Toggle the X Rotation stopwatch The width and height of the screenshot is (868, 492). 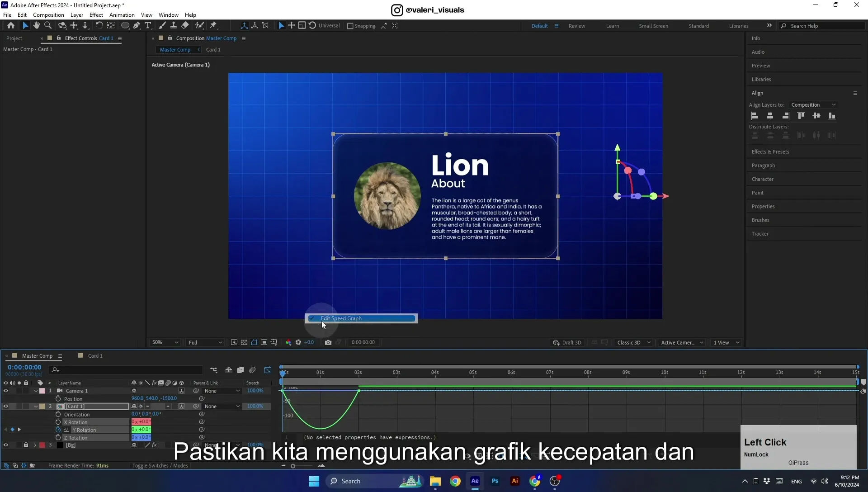pyautogui.click(x=58, y=422)
